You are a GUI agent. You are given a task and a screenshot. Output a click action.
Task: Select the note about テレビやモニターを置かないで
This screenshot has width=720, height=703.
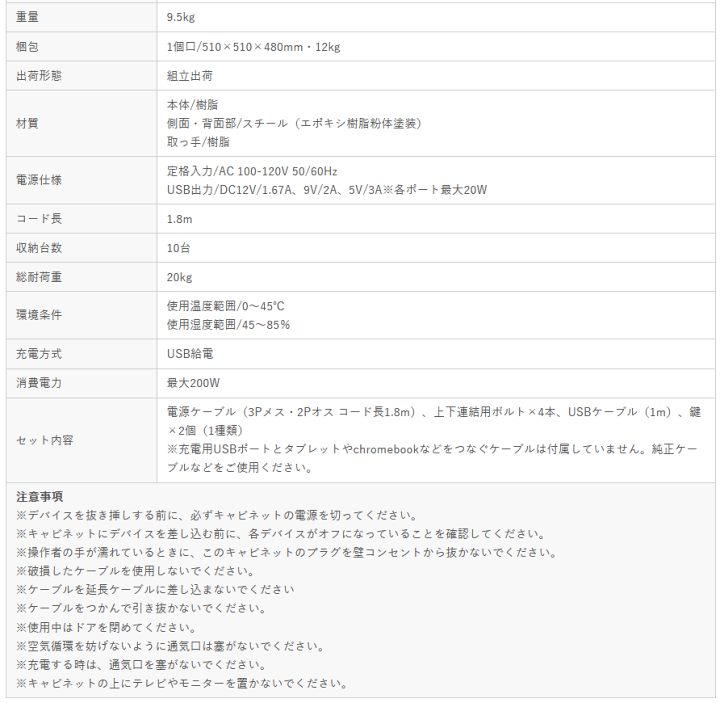coord(182,683)
